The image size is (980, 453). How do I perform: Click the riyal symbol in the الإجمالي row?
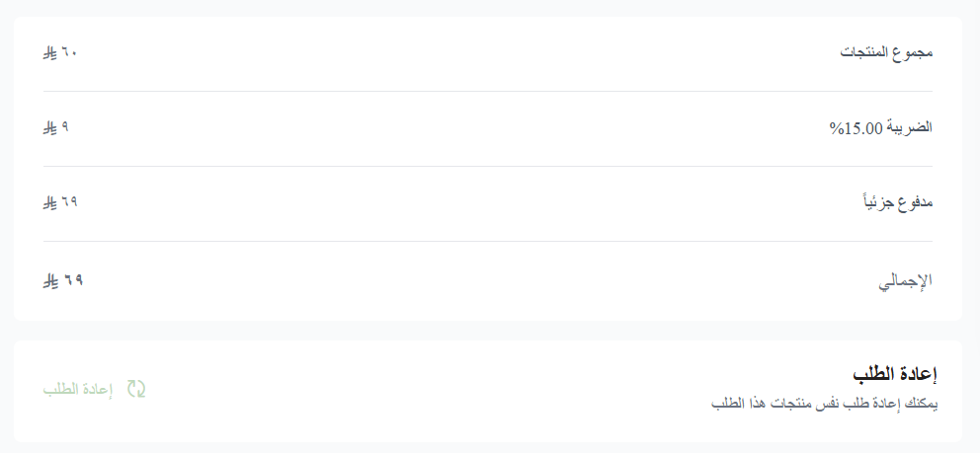pyautogui.click(x=50, y=281)
